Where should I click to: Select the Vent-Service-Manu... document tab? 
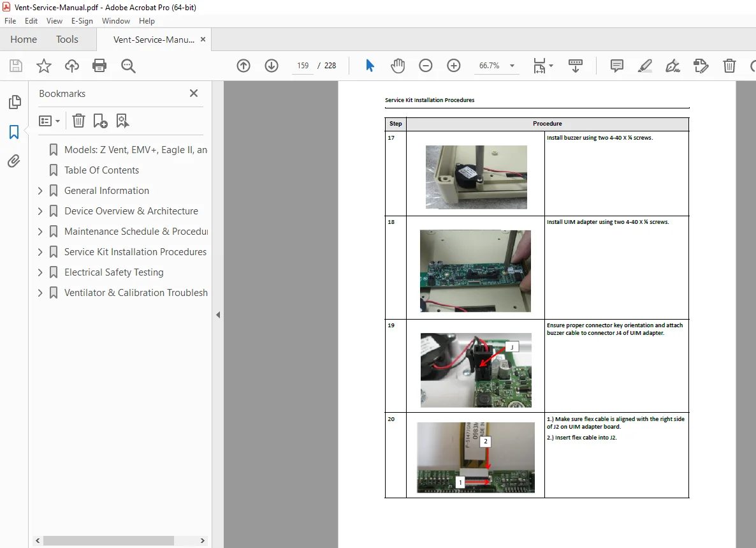pyautogui.click(x=154, y=40)
